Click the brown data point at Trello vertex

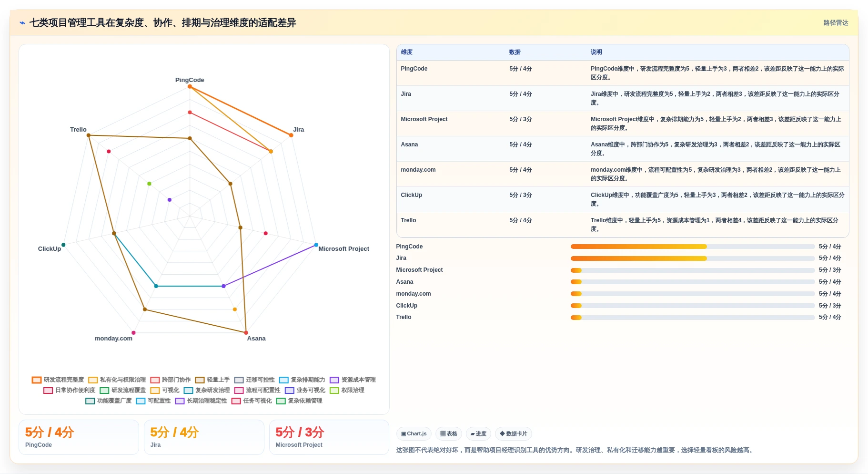[x=89, y=135]
